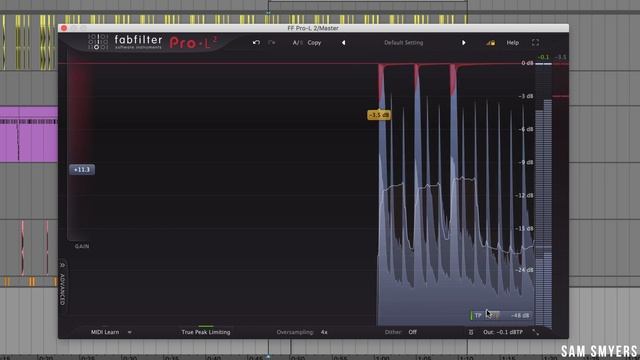Screen dimensions: 640x360
Task: Load the next preset with right arrow
Action: (x=464, y=42)
